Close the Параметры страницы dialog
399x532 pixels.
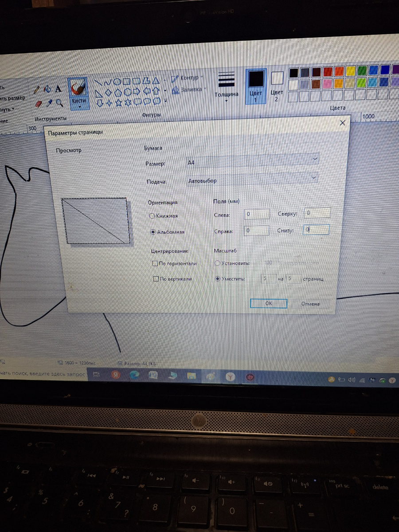click(342, 123)
